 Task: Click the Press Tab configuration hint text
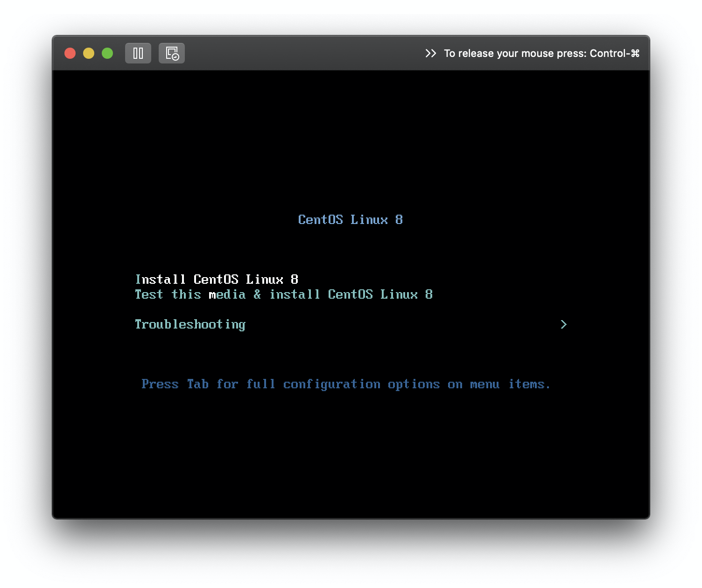(346, 385)
